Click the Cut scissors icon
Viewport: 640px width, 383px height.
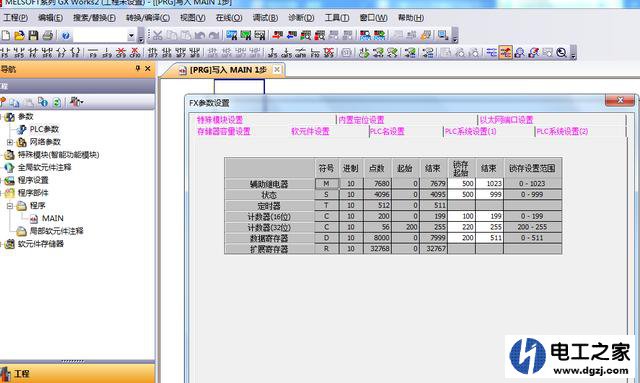click(x=157, y=36)
